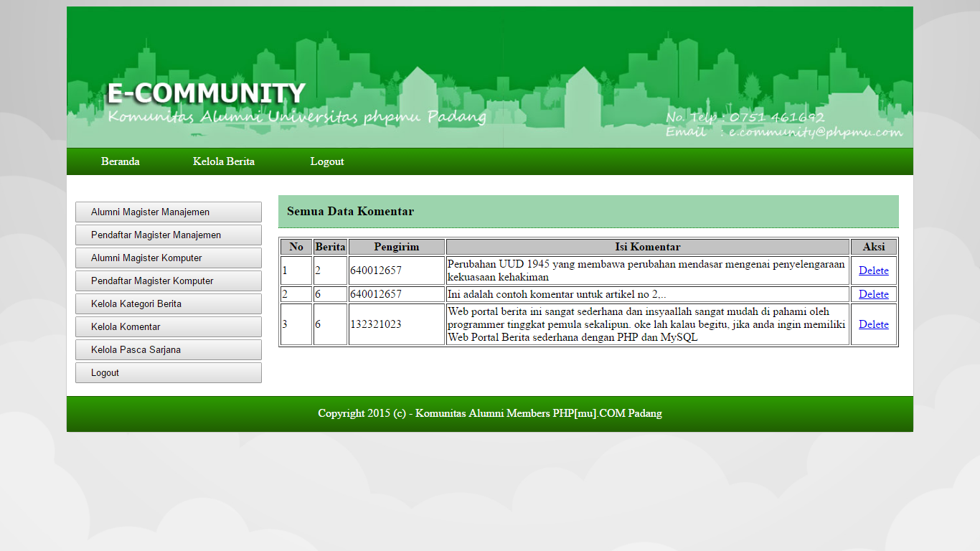Delete the comment in row 2

point(873,294)
